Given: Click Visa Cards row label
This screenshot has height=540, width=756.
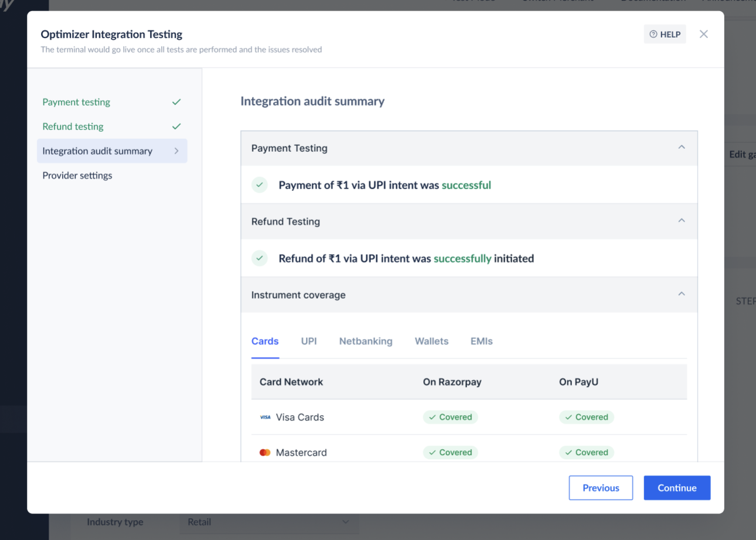Looking at the screenshot, I should (300, 418).
